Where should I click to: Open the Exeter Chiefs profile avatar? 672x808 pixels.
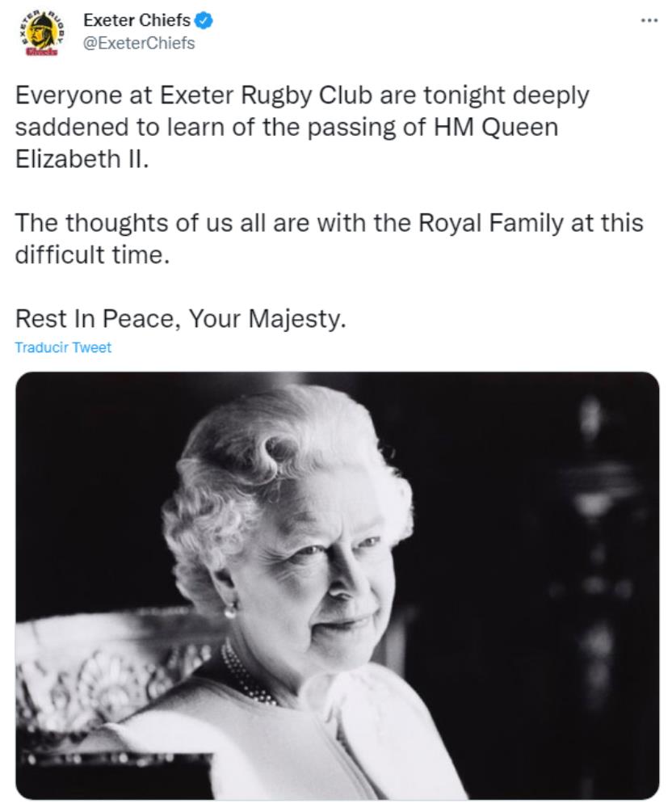point(42,33)
